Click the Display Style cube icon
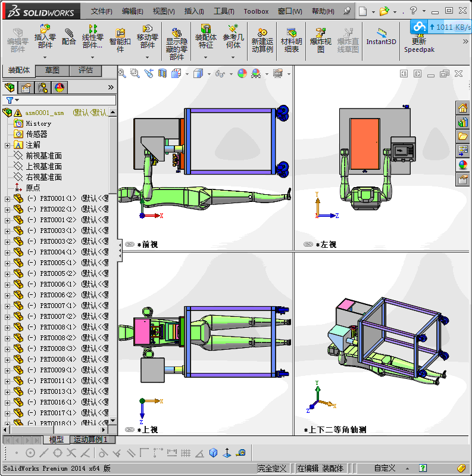472x476 pixels. [x=198, y=73]
